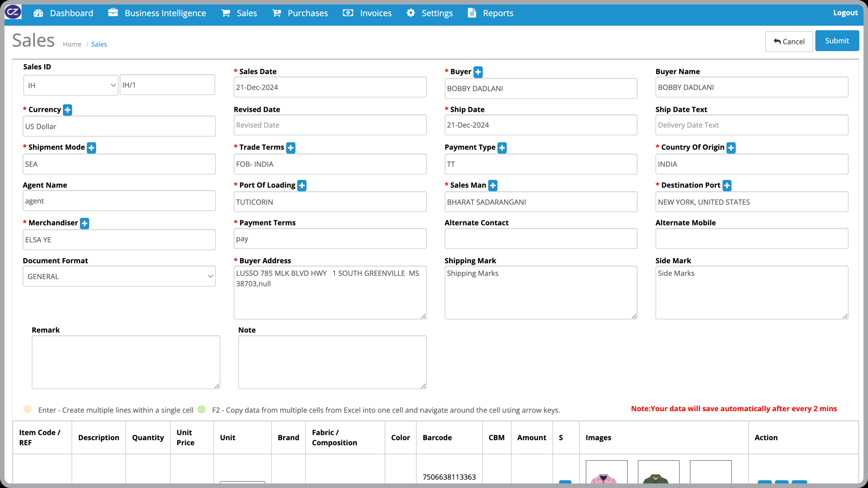This screenshot has height=488, width=868.
Task: Click the Alternate Contact field
Action: point(540,238)
